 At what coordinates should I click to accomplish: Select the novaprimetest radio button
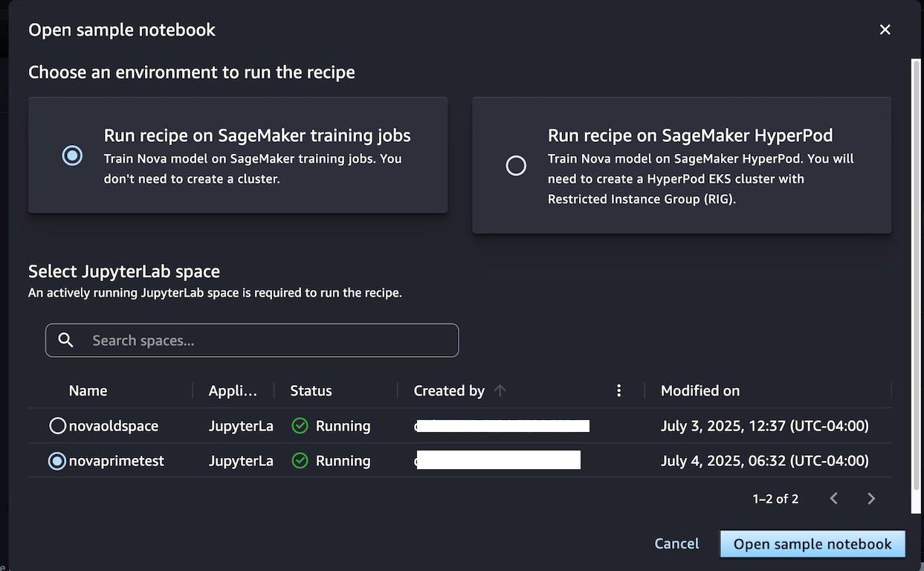point(57,461)
